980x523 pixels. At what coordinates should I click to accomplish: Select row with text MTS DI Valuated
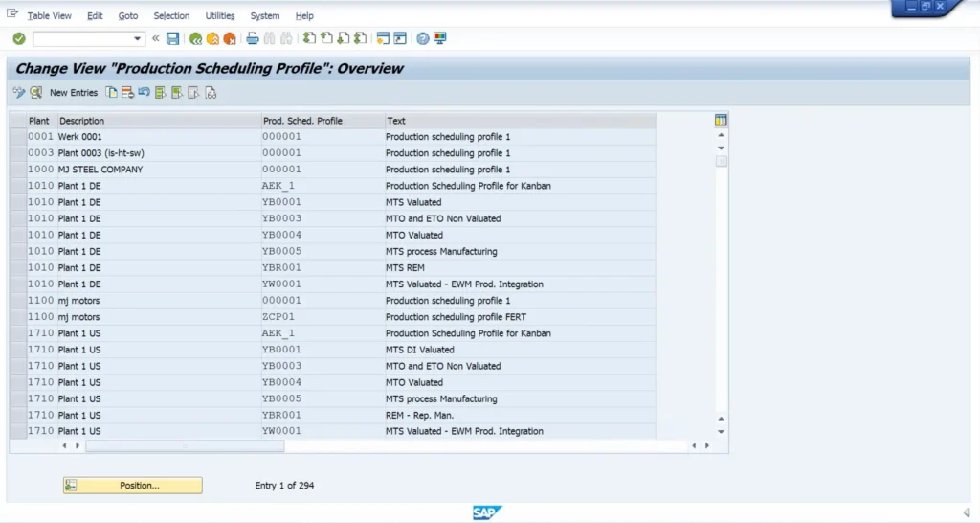(18, 350)
